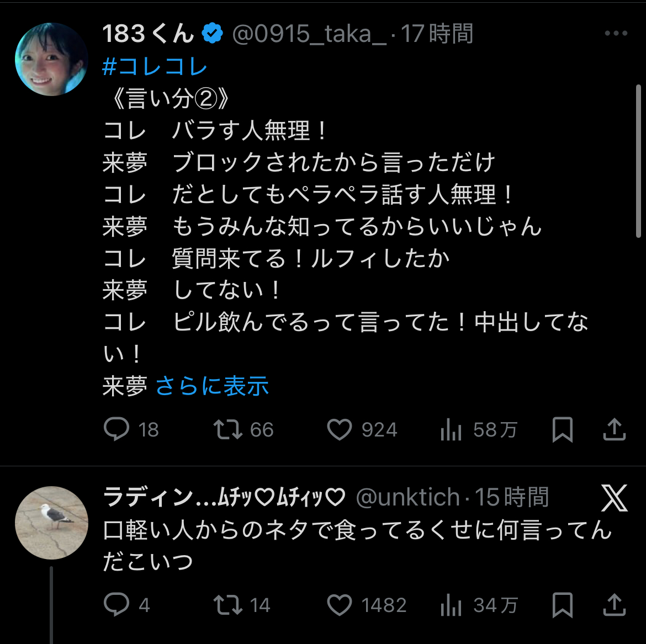The height and width of the screenshot is (644, 646).
Task: Open the seagull profile picture
Action: pyautogui.click(x=51, y=523)
